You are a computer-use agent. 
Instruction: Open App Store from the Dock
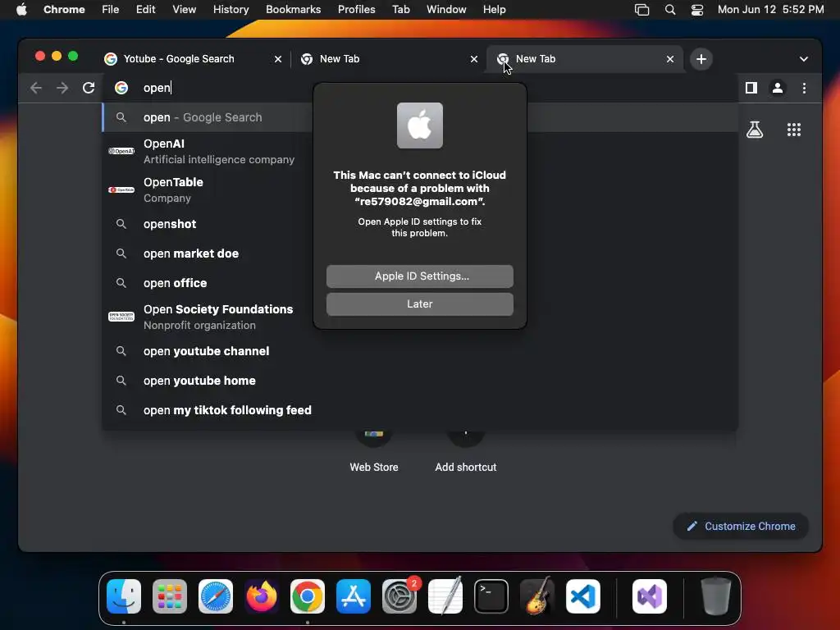353,596
